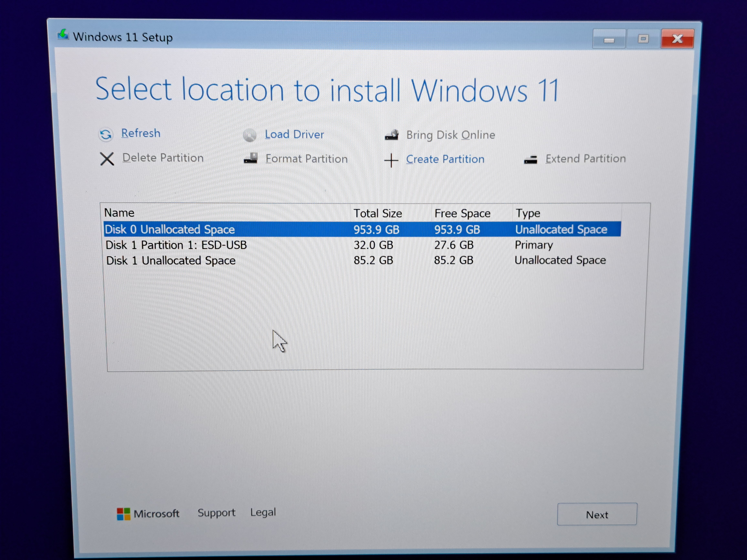
Task: Click the 85.2 GB total size cell
Action: 373,260
